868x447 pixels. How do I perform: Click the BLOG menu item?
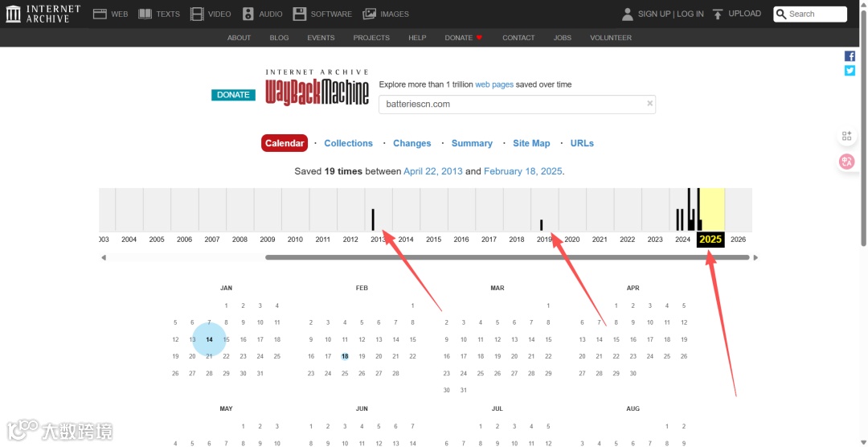tap(279, 38)
